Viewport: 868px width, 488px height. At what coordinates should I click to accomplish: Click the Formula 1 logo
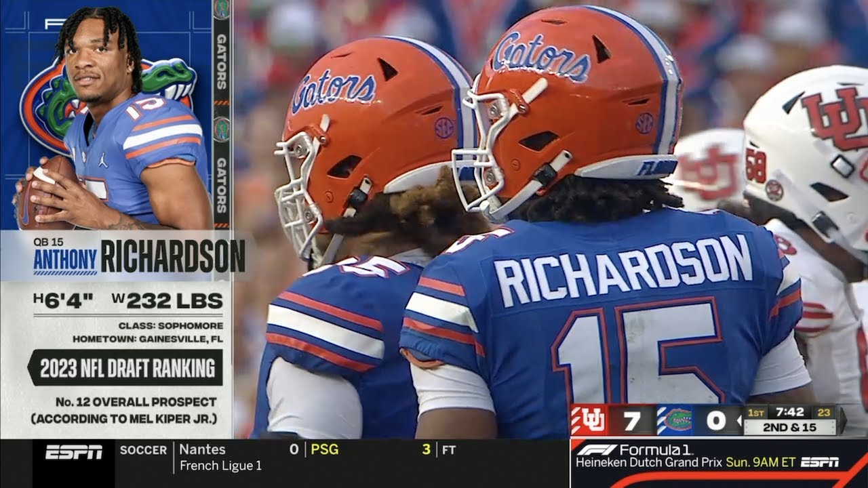[x=634, y=449]
